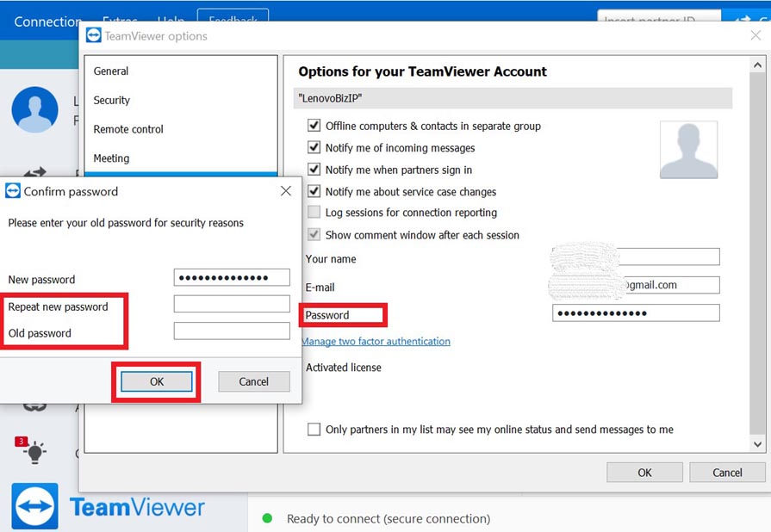The width and height of the screenshot is (771, 532).
Task: Click "Ready to connect (secure connection)" status text
Action: pyautogui.click(x=389, y=519)
